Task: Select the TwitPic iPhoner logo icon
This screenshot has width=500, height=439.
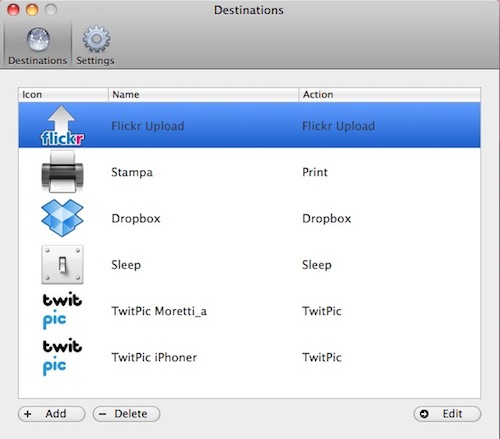Action: coord(62,357)
